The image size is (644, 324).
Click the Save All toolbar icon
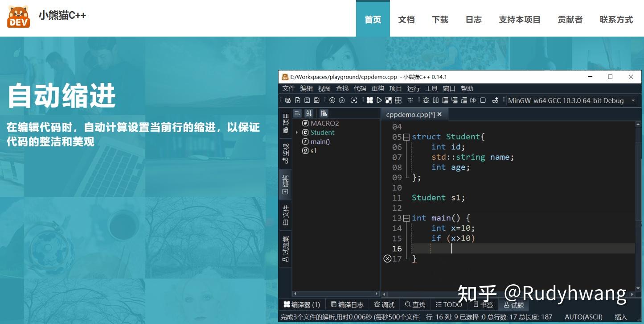pyautogui.click(x=316, y=100)
